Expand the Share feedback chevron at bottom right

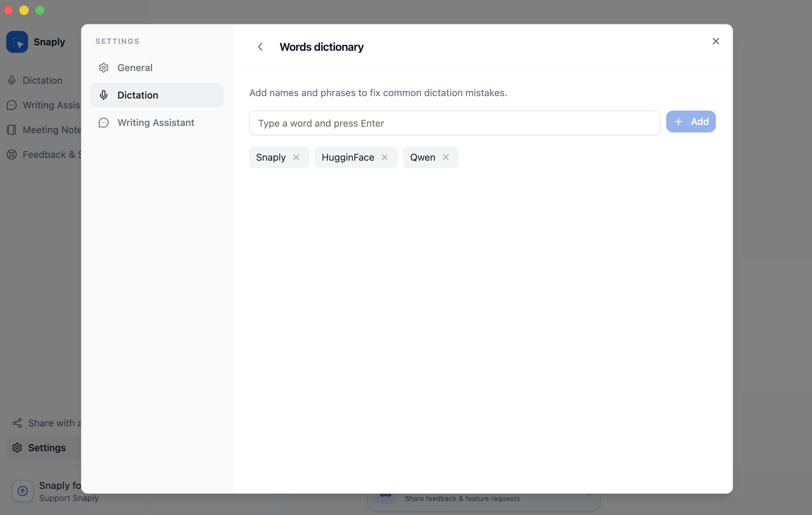pos(589,494)
